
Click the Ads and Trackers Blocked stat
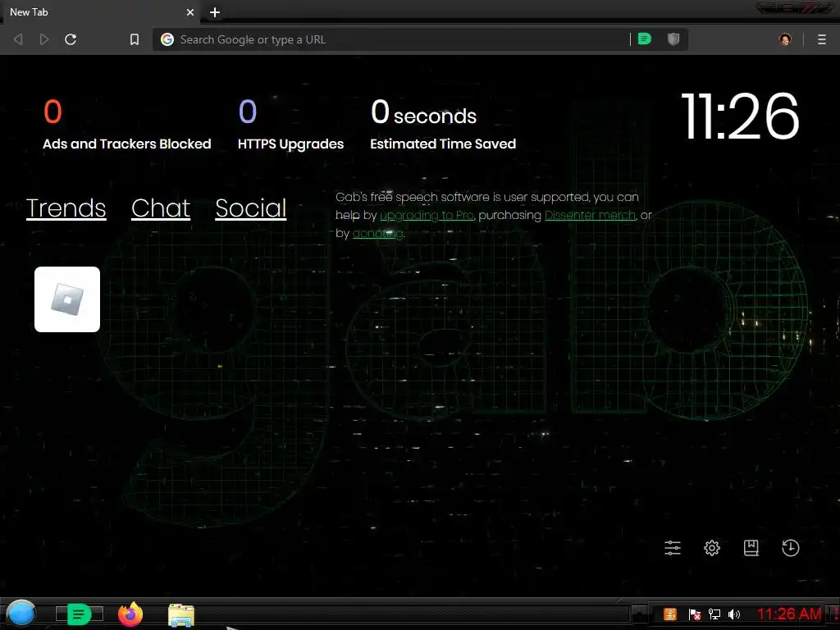pos(127,125)
